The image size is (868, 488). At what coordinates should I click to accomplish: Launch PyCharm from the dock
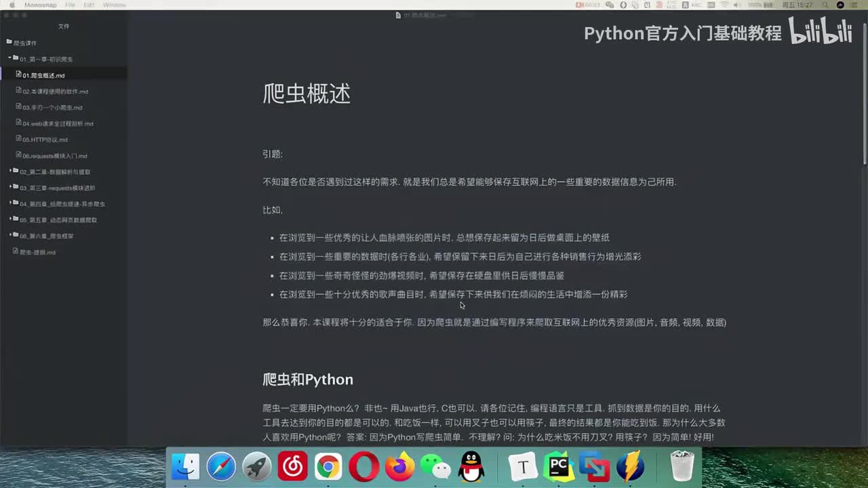click(559, 467)
